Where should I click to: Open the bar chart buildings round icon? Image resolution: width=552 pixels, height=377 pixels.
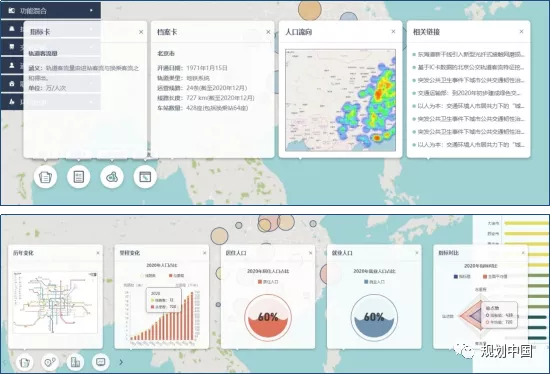75,362
